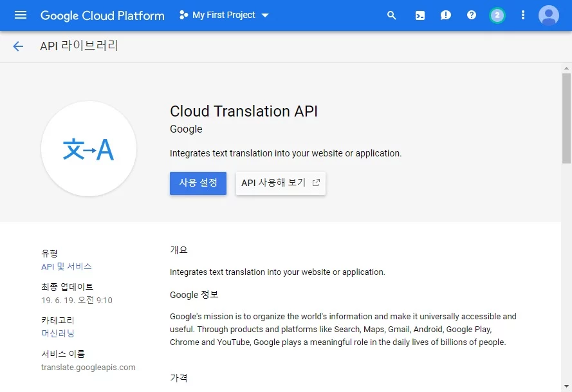Open the three-dot more options menu
Image resolution: width=572 pixels, height=392 pixels.
click(522, 15)
